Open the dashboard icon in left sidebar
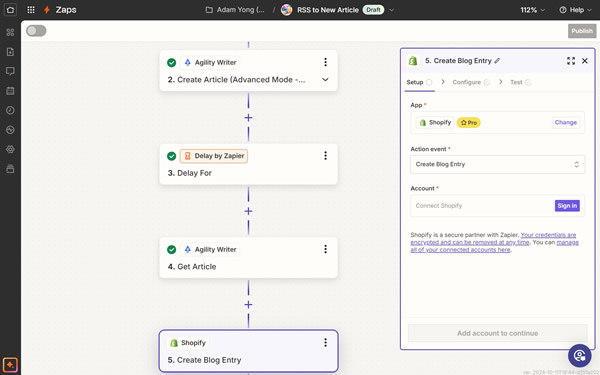The height and width of the screenshot is (375, 600). point(10,32)
